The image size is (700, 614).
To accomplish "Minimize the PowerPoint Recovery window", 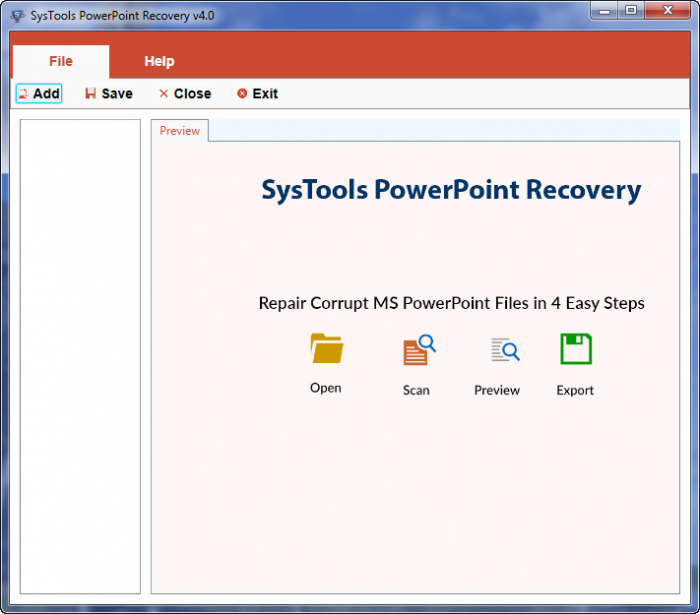I will pyautogui.click(x=603, y=11).
